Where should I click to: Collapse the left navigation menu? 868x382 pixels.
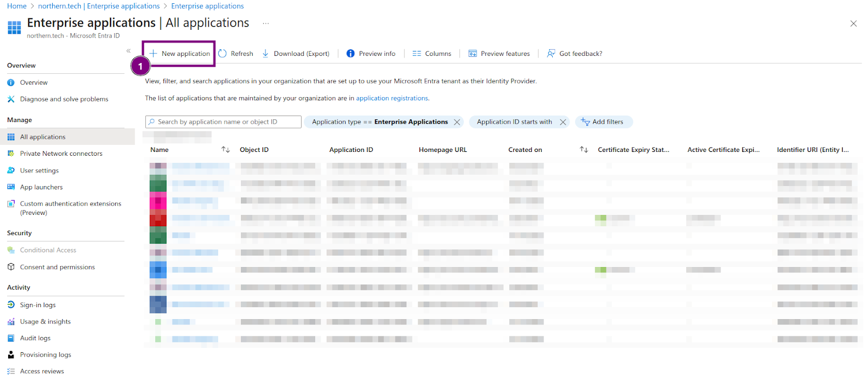129,51
